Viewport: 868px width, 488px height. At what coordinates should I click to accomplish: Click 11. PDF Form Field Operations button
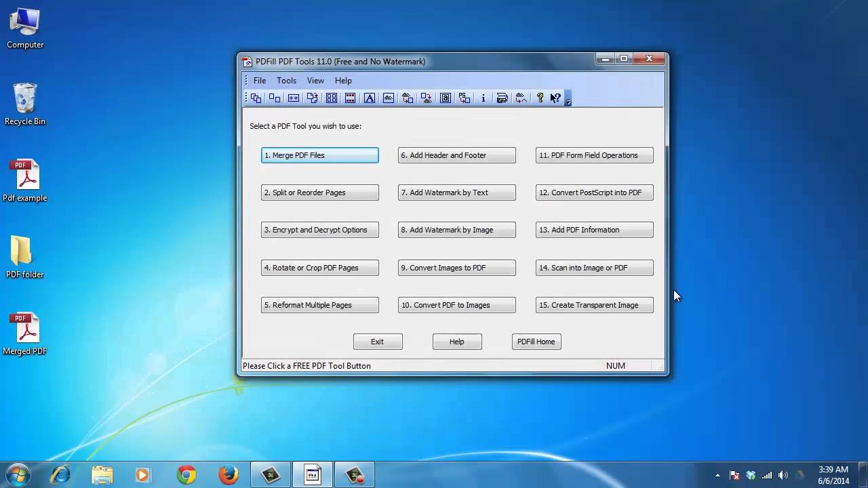pos(595,155)
